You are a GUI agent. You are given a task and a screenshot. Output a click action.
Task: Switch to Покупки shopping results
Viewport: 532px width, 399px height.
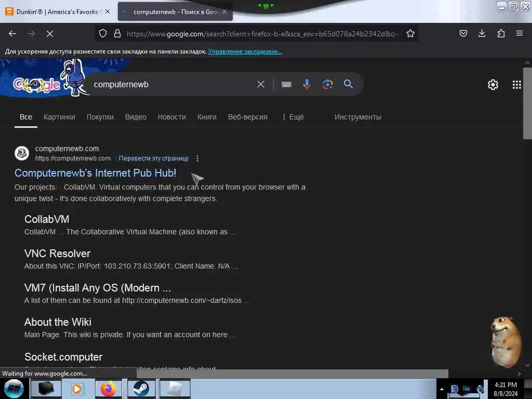tap(100, 117)
